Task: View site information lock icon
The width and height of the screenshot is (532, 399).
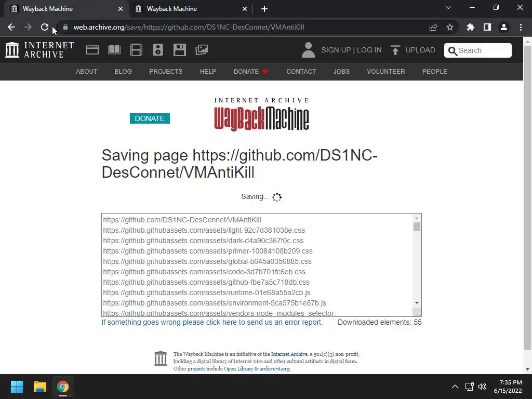Action: point(65,27)
